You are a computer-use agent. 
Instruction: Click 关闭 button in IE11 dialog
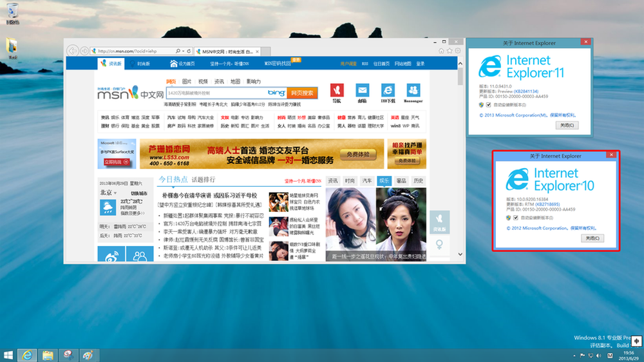pyautogui.click(x=567, y=126)
